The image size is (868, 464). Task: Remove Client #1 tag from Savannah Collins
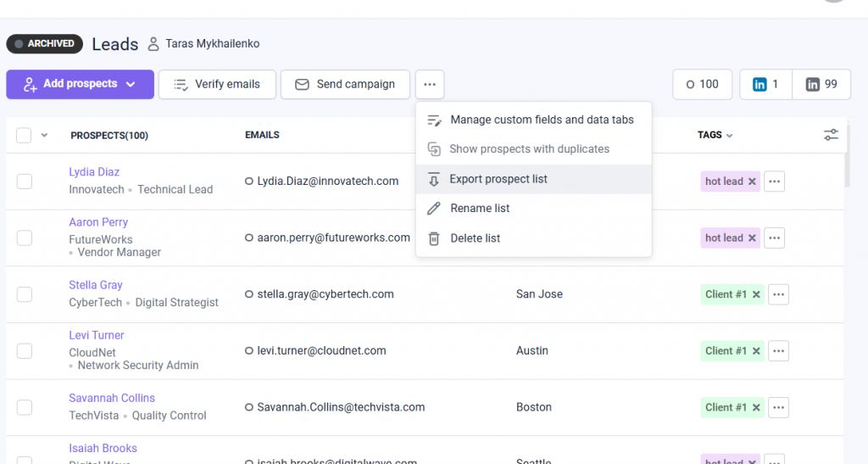(x=756, y=407)
